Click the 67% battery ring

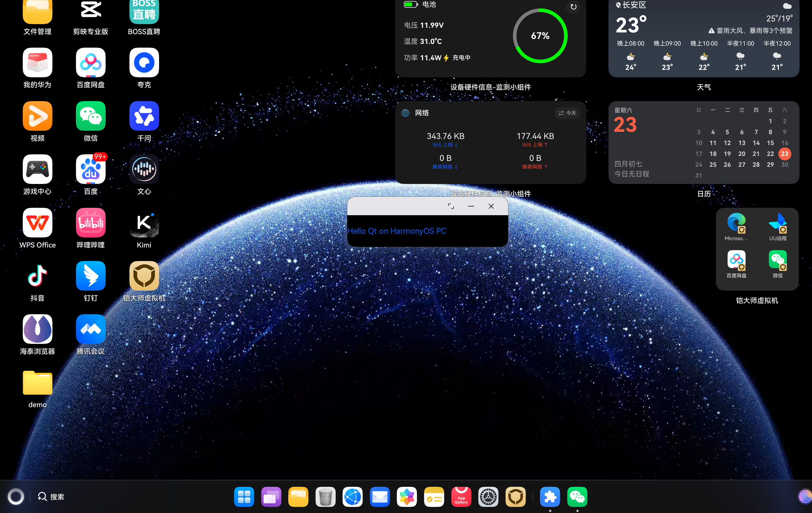pyautogui.click(x=540, y=35)
